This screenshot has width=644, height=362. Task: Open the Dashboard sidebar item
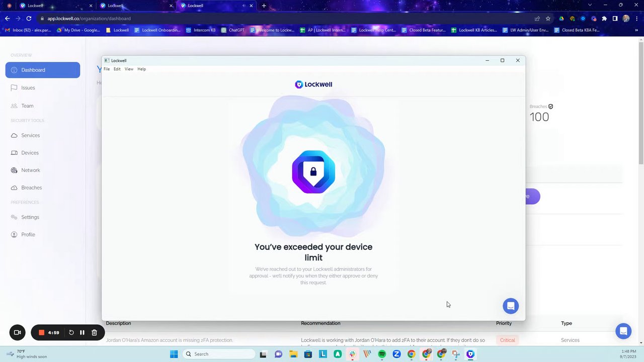(x=43, y=70)
